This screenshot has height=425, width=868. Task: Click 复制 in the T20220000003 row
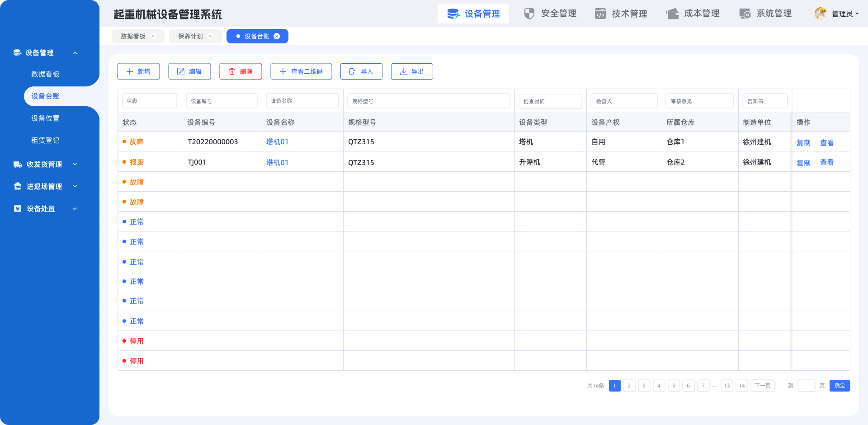tap(803, 142)
